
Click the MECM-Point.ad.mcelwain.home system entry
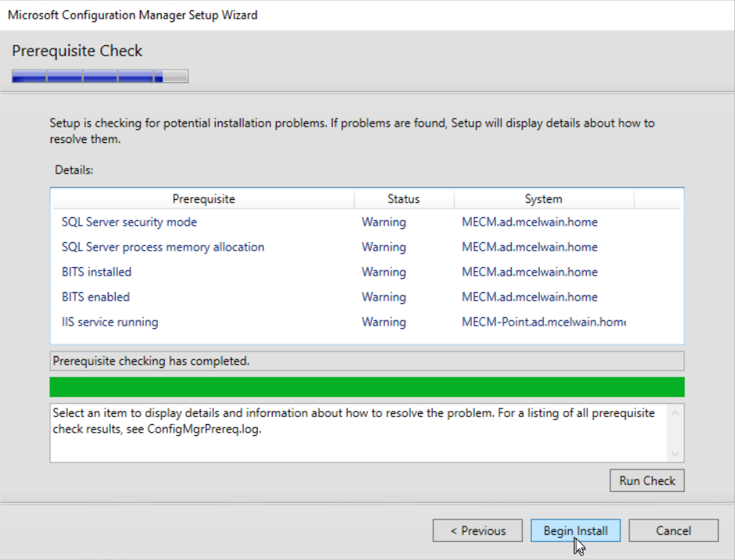pyautogui.click(x=544, y=322)
